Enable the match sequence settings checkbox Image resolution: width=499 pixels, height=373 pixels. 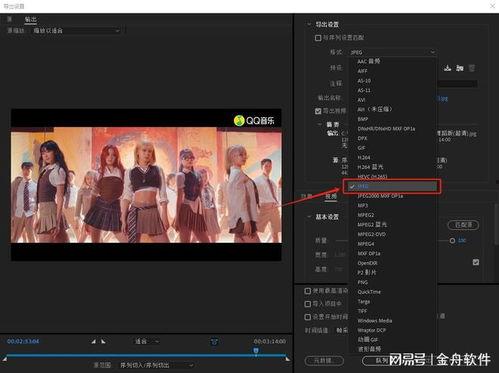[318, 38]
